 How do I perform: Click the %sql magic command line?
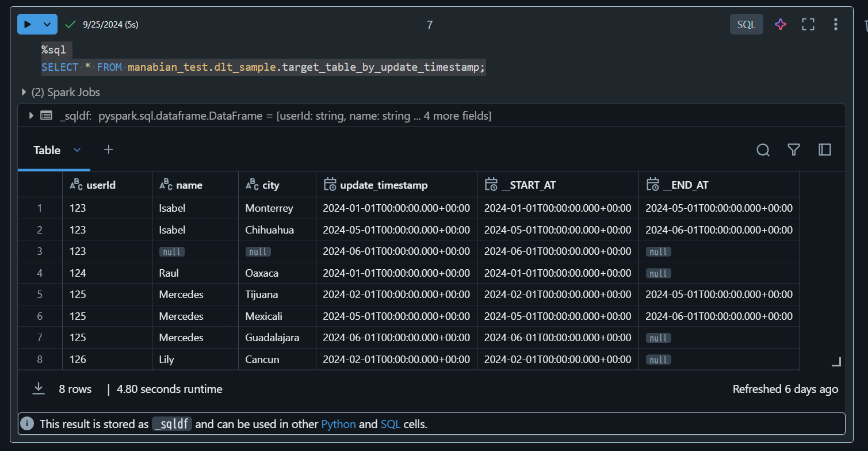[53, 49]
